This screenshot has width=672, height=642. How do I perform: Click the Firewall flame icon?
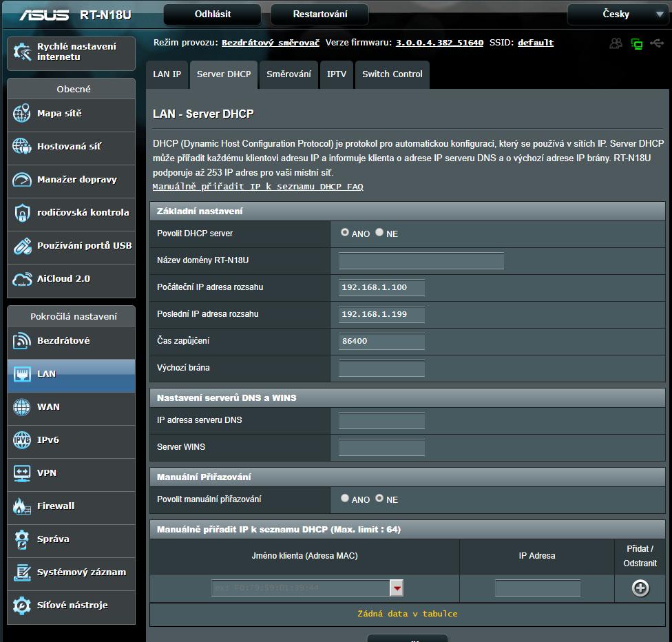[x=22, y=506]
